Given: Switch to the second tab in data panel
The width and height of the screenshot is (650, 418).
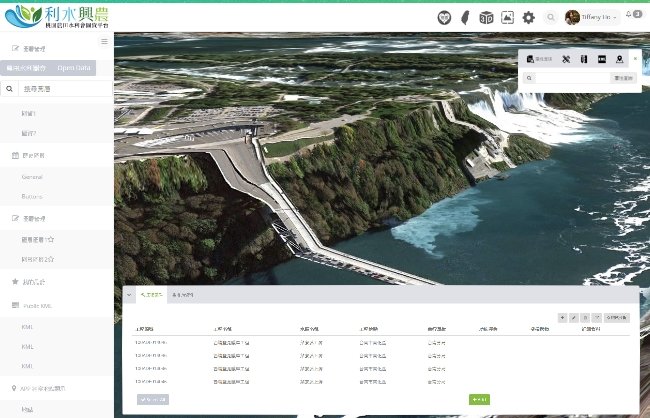Looking at the screenshot, I should click(183, 295).
